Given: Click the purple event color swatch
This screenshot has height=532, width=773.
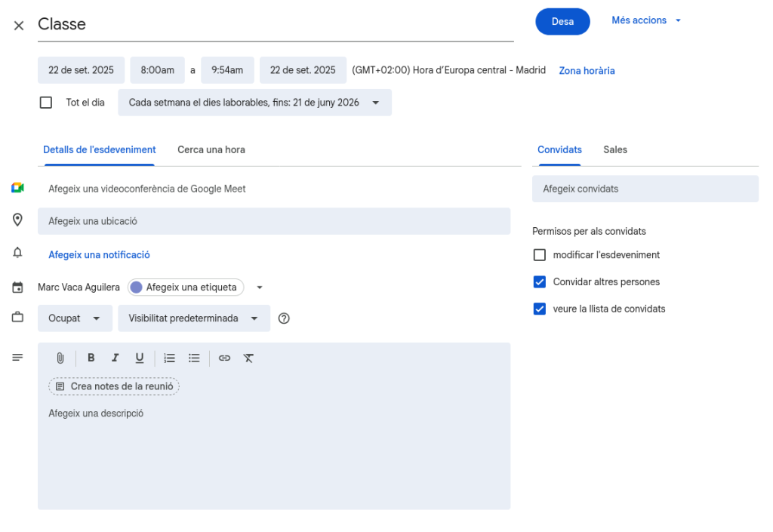Looking at the screenshot, I should click(136, 288).
